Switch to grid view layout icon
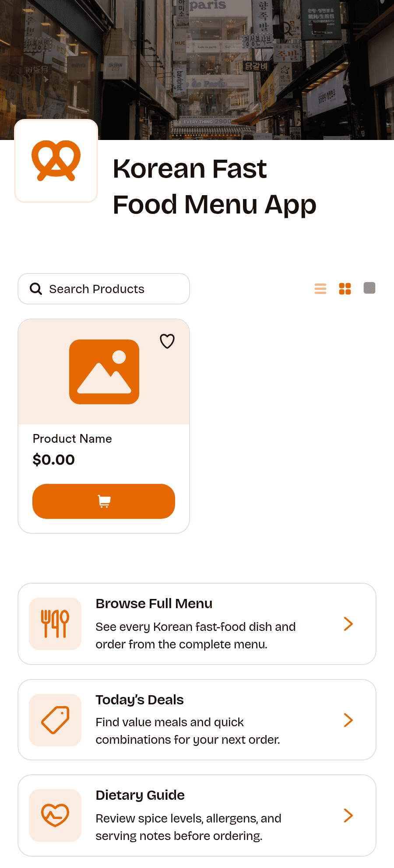This screenshot has width=394, height=868. 345,289
